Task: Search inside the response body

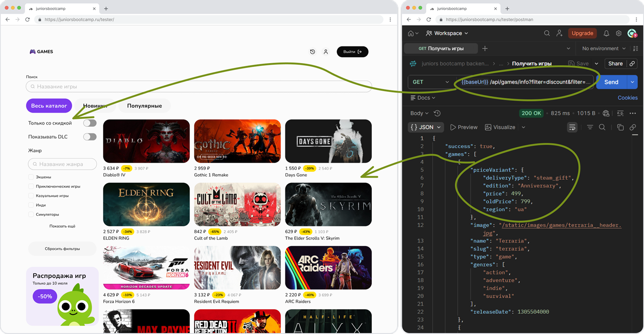Action: 602,127
